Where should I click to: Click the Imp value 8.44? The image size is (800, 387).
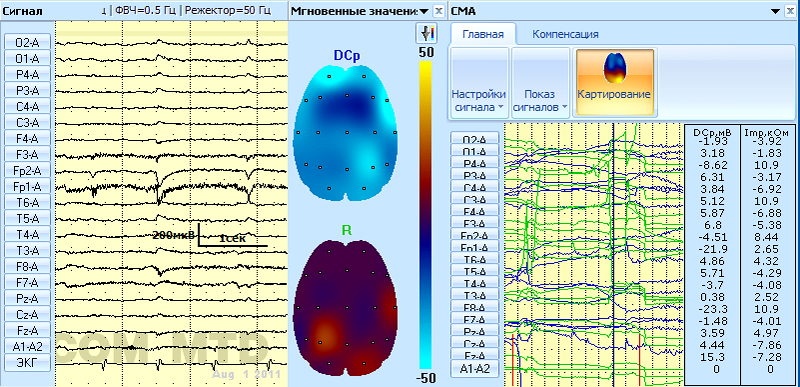tap(765, 236)
